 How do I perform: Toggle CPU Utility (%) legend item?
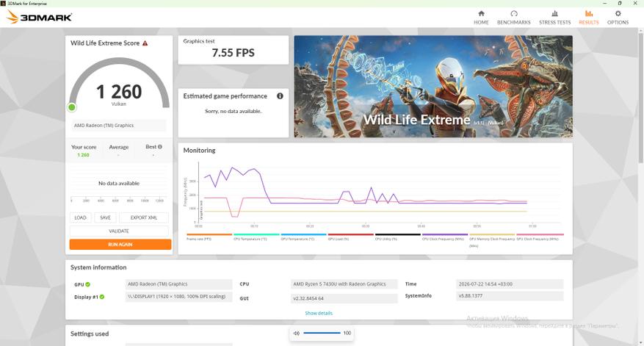tap(397, 237)
